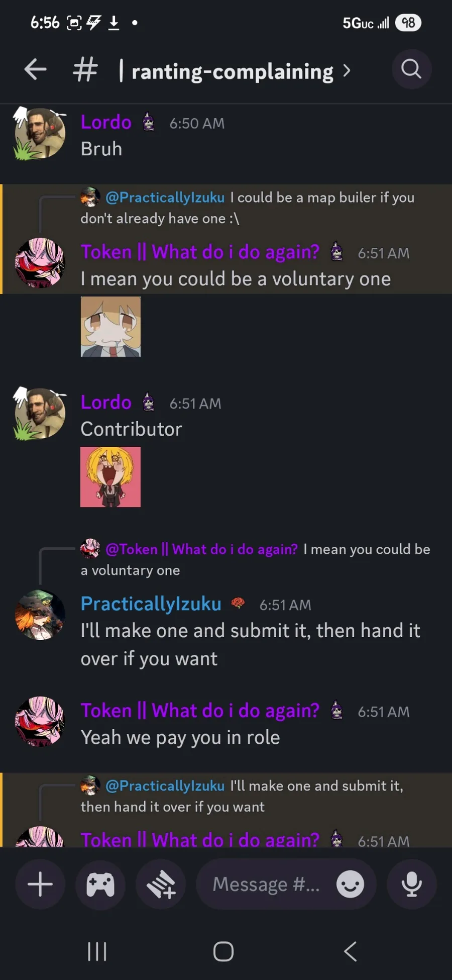Screen dimensions: 452x980
Task: Tap Android home navigation button
Action: point(223,951)
